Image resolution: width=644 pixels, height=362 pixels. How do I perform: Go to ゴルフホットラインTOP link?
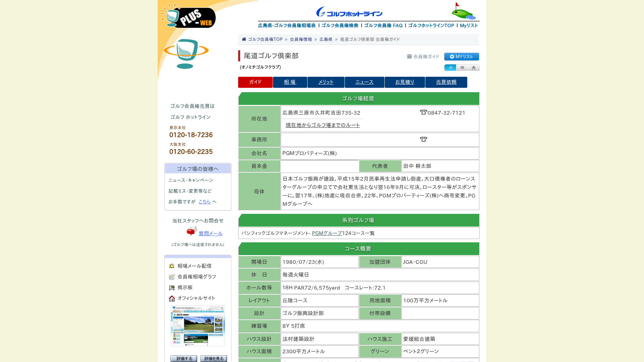pyautogui.click(x=431, y=25)
